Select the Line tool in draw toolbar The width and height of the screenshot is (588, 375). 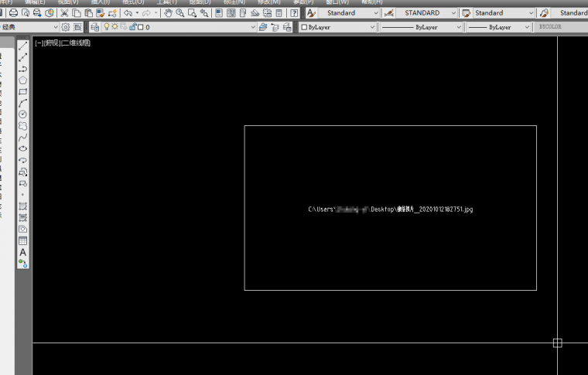(x=23, y=46)
